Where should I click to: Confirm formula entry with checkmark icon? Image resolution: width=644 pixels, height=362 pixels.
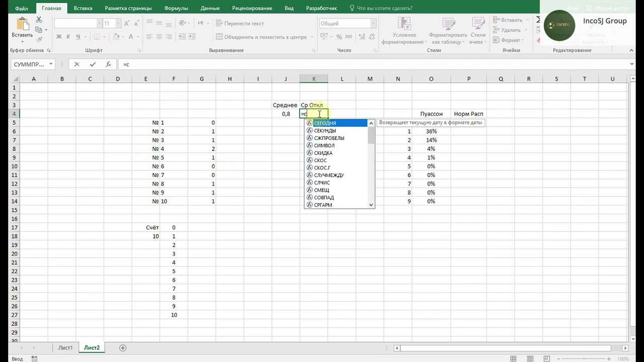[93, 64]
